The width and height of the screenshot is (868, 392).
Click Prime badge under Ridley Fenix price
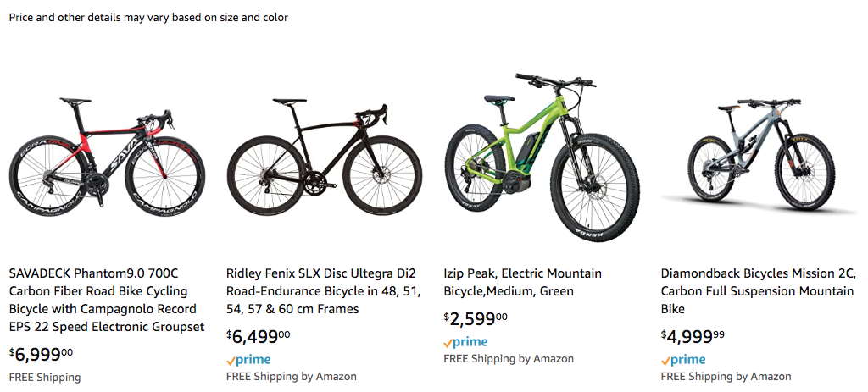[x=248, y=359]
